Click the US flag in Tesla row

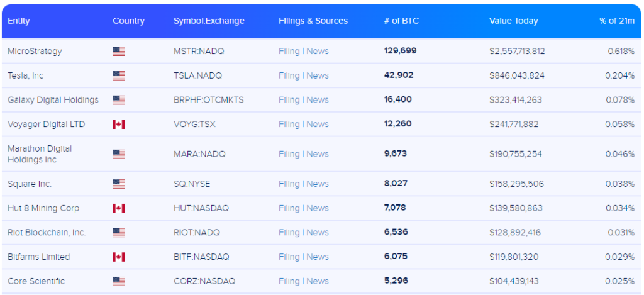[x=118, y=75]
